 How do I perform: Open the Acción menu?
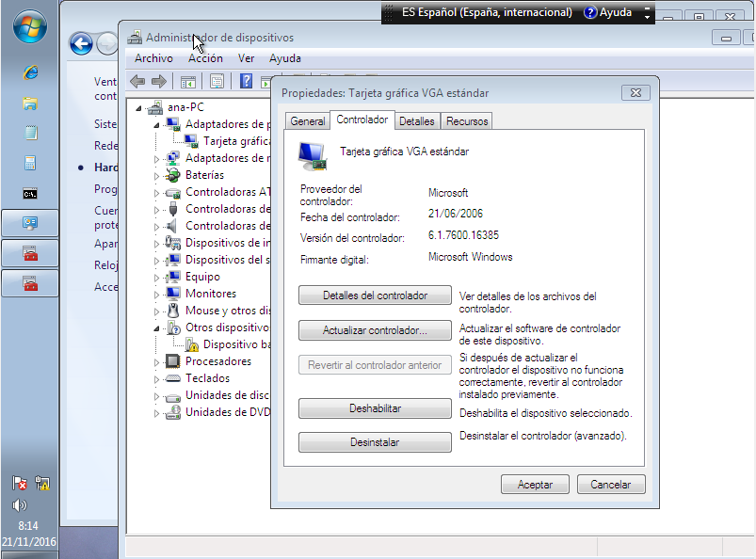[x=205, y=58]
